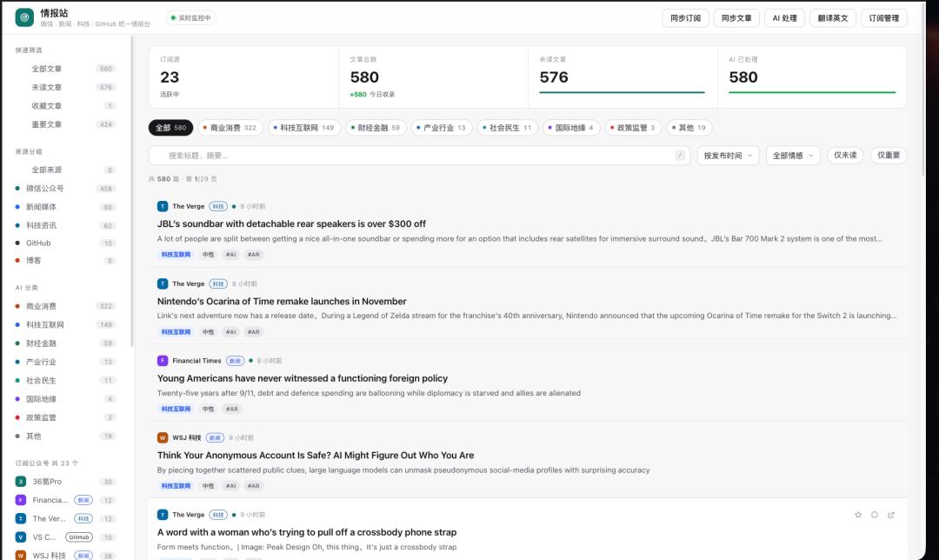Click the 实时监控中 status indicator
The width and height of the screenshot is (939, 560).
[x=191, y=18]
